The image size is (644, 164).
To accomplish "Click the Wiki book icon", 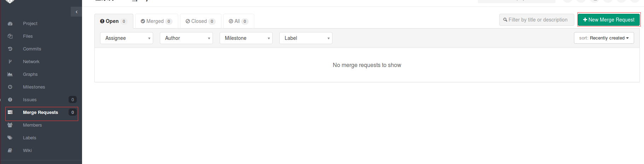I will point(10,151).
